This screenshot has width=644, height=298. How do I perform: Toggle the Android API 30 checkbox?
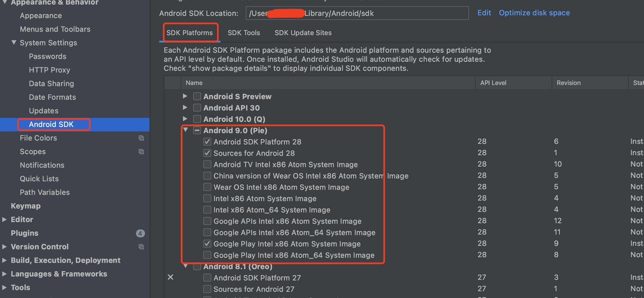197,108
